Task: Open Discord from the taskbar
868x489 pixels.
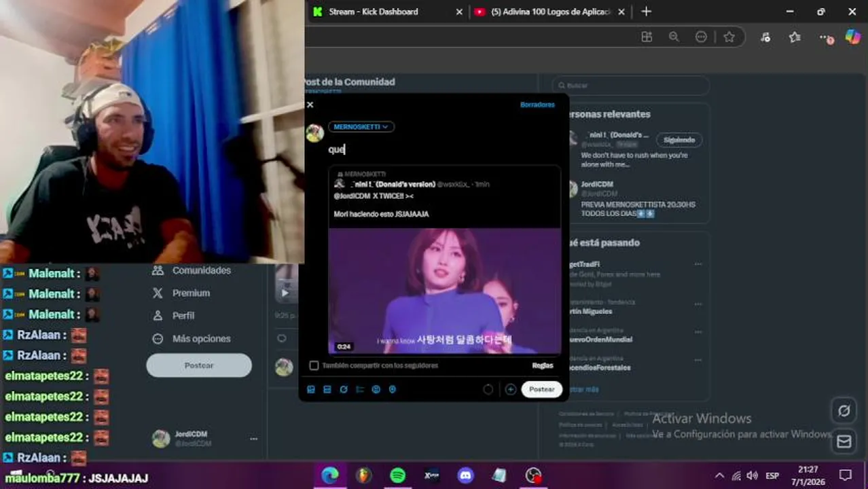Action: click(x=465, y=475)
